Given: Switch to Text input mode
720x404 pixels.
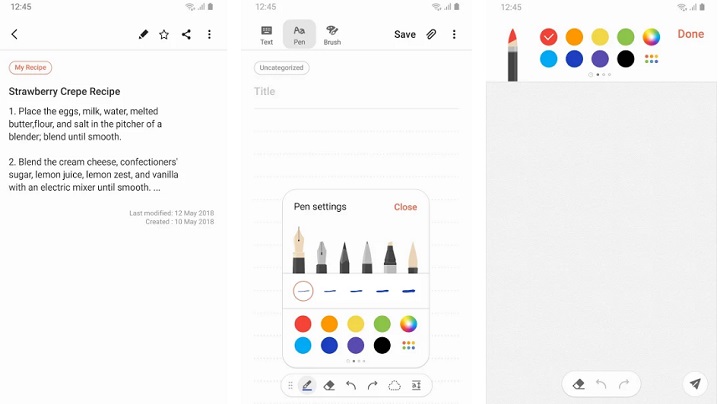Looking at the screenshot, I should coord(267,35).
